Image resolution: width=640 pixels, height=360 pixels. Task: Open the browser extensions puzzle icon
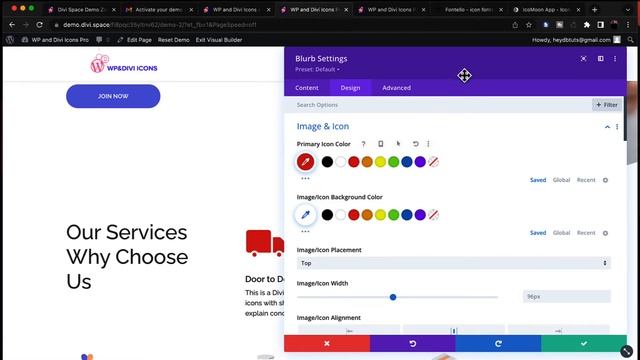587,25
